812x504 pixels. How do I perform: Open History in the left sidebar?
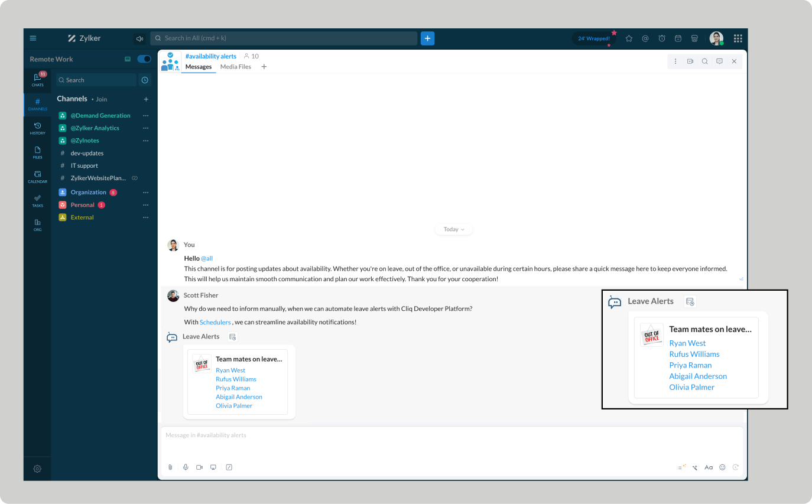(37, 128)
